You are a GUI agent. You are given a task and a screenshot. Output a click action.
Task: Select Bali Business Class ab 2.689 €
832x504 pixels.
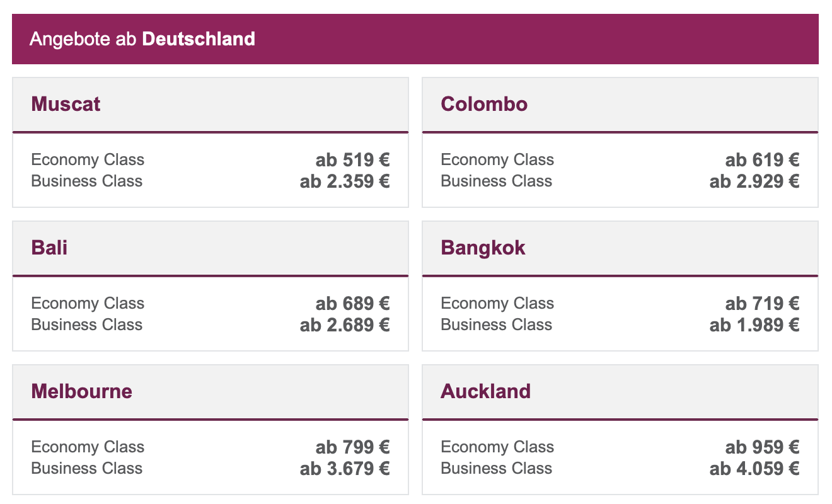point(345,325)
